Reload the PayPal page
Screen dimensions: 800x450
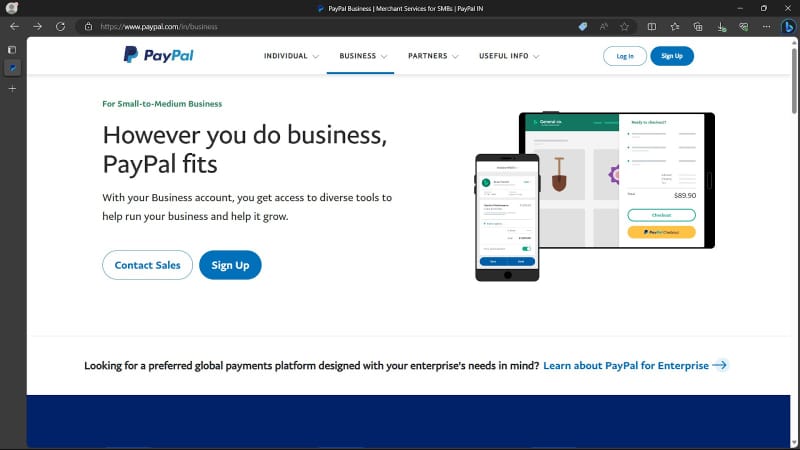pyautogui.click(x=60, y=27)
